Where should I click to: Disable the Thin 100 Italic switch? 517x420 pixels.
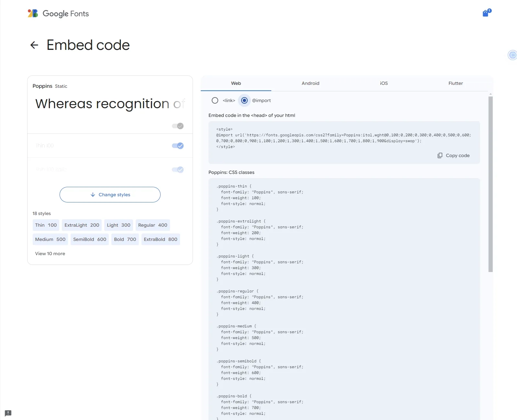[x=178, y=170]
